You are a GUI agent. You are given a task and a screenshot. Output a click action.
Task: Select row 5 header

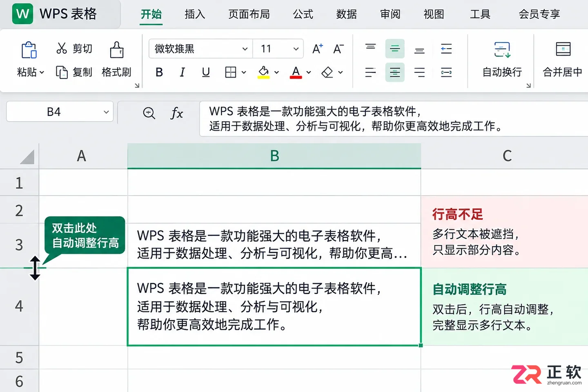pos(19,357)
